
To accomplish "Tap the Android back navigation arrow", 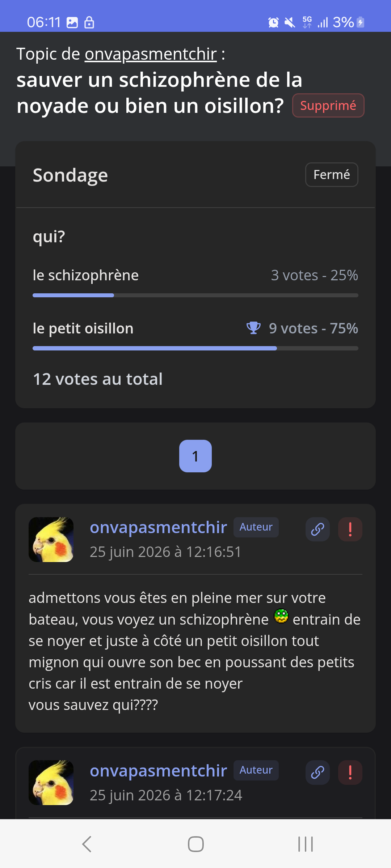I will (x=87, y=844).
